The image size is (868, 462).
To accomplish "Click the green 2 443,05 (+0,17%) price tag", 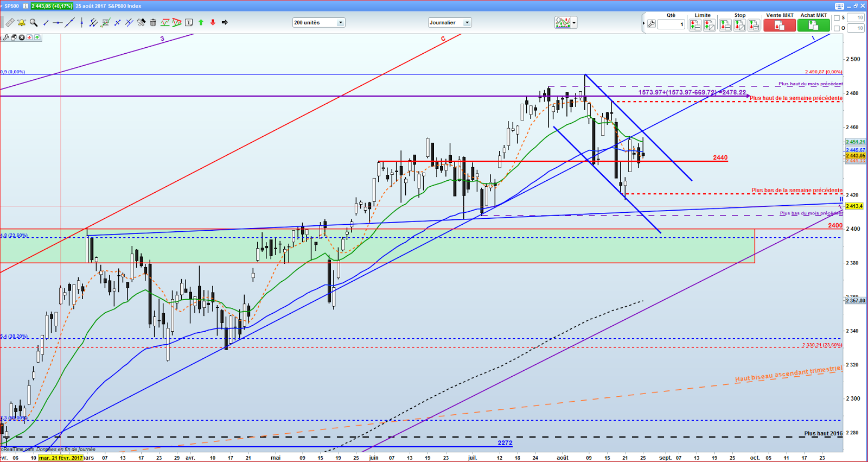I will (x=52, y=6).
